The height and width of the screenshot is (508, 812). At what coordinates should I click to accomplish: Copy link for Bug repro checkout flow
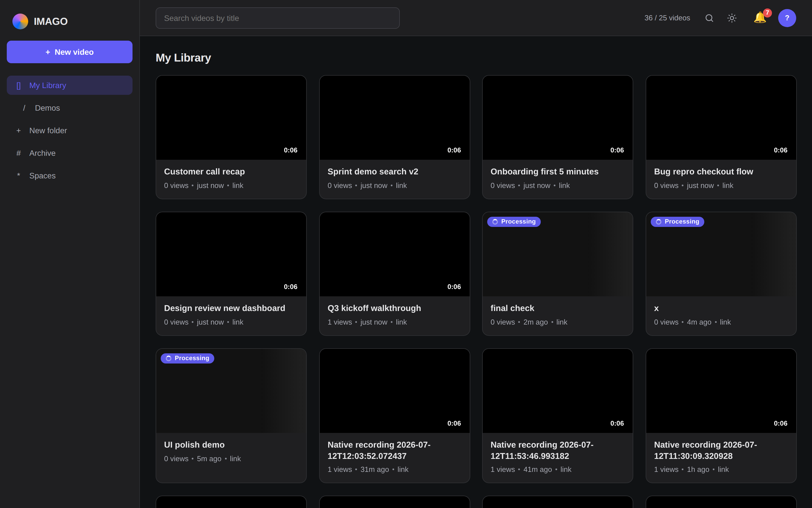(727, 185)
